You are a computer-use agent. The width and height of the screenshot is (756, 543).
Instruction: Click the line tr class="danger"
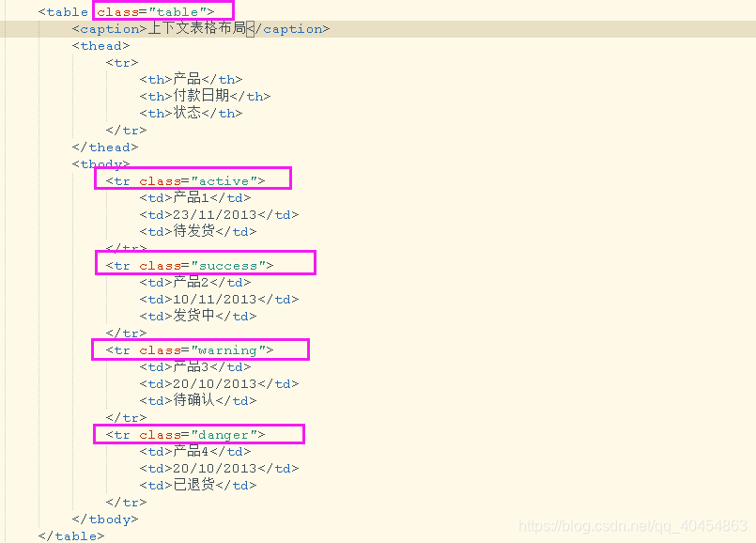186,435
